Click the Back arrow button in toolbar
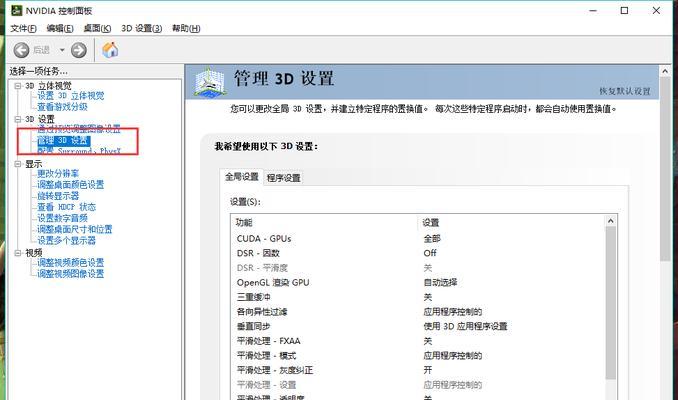The height and width of the screenshot is (400, 678). [x=21, y=50]
